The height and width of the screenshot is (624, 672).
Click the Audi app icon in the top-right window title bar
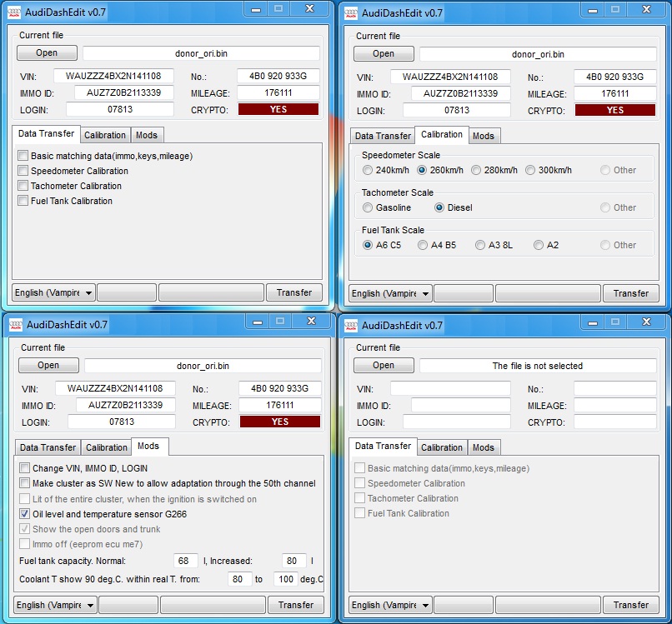pos(351,13)
